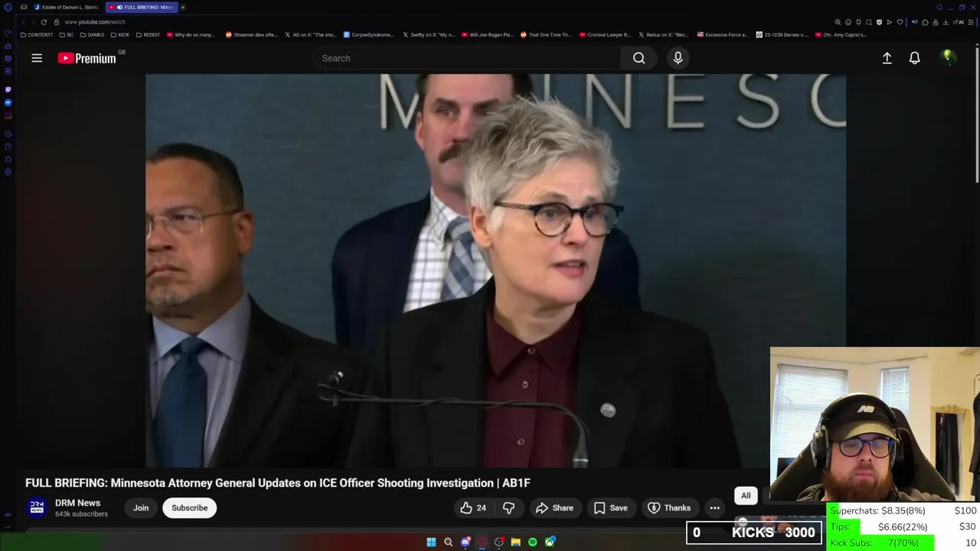The height and width of the screenshot is (551, 980).
Task: Open 'That One Time Th...' bookmark
Action: 546,34
